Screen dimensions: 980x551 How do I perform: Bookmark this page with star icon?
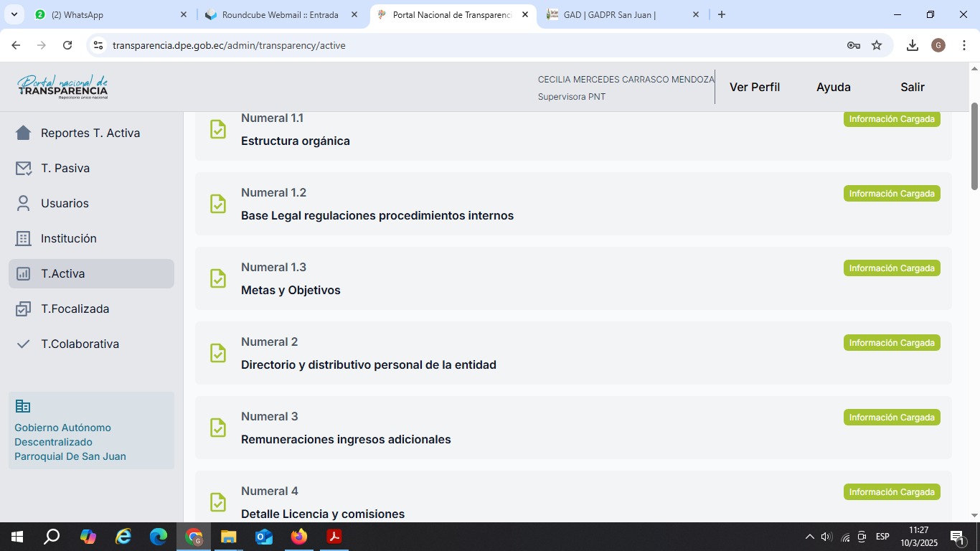pyautogui.click(x=876, y=45)
